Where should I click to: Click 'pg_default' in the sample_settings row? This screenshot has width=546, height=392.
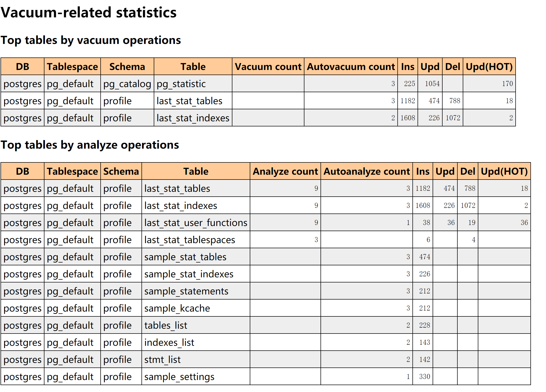point(72,376)
